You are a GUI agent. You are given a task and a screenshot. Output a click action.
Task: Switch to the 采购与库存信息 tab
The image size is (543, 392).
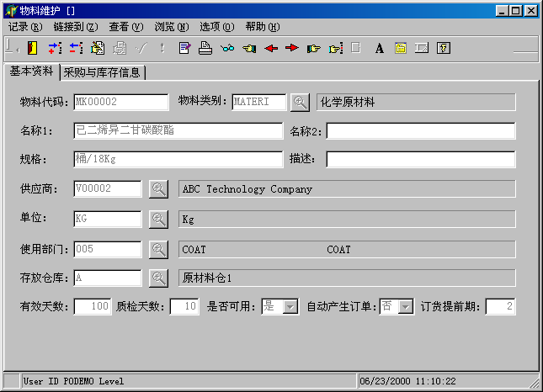[102, 72]
